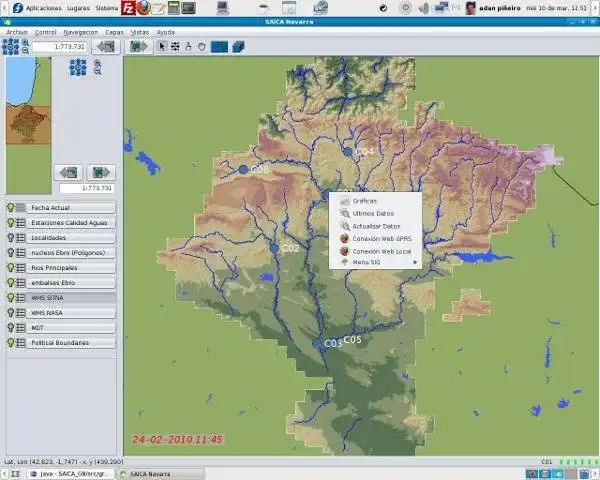Expand legend icon for embalses Ebro
The image size is (600, 480).
click(21, 282)
